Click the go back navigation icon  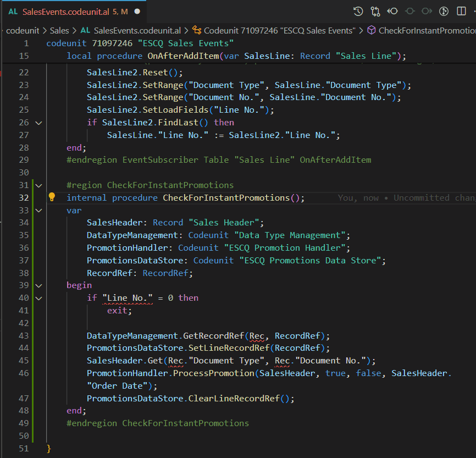(392, 10)
